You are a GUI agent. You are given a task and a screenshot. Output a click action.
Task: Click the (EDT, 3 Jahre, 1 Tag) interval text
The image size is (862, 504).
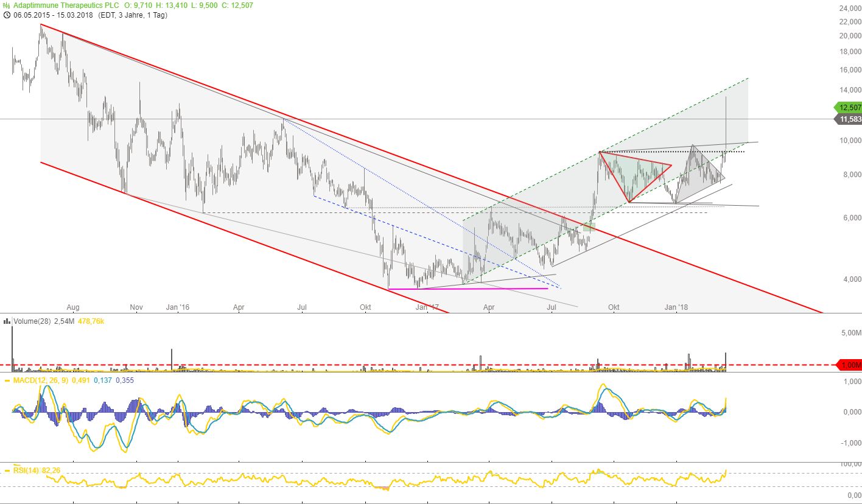coord(131,15)
